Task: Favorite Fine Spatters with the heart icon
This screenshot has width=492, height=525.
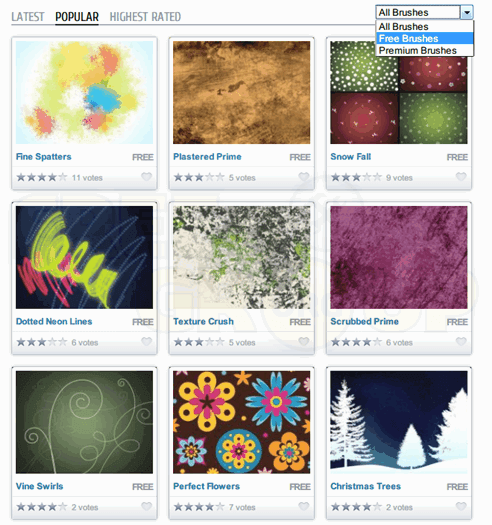Action: (x=146, y=176)
